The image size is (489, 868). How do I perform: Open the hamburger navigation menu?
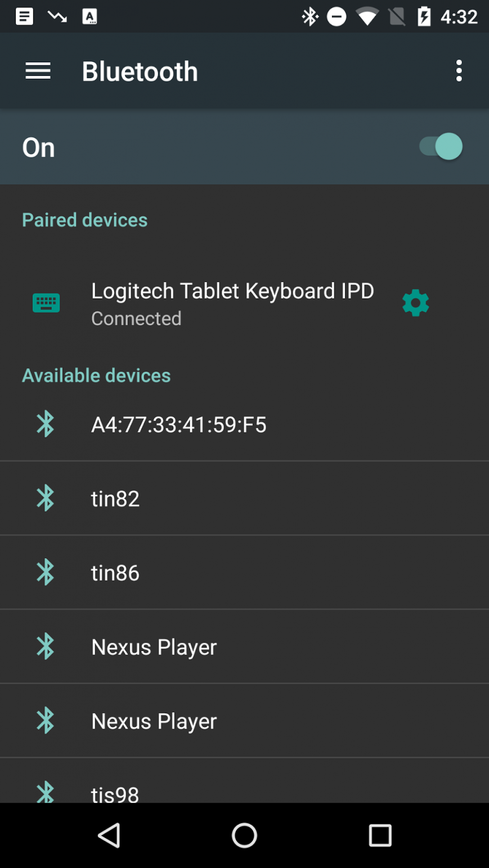(38, 71)
